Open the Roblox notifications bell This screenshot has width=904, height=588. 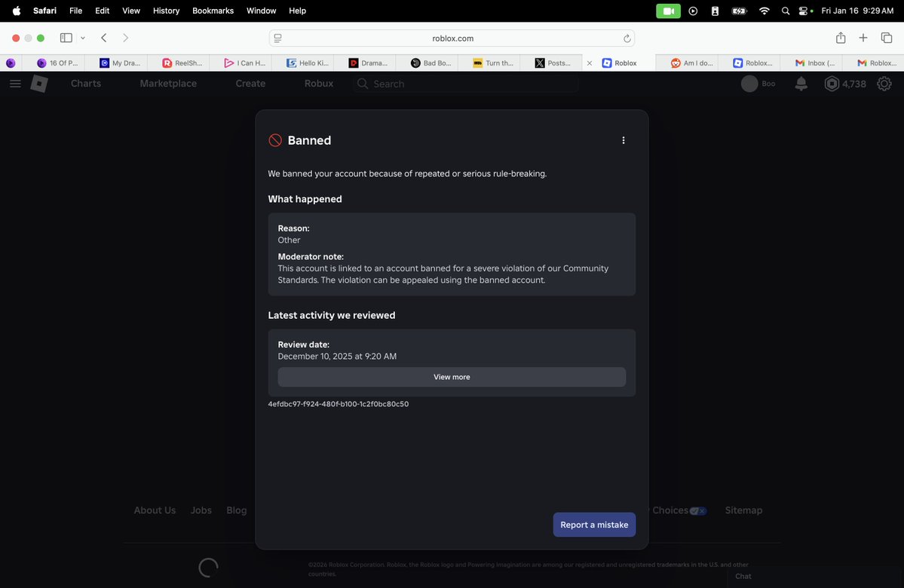(801, 84)
